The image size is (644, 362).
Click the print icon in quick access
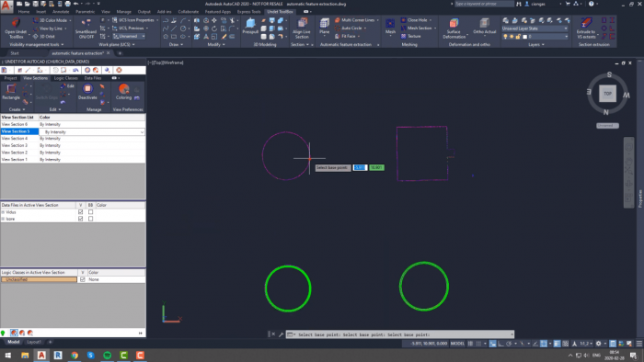[x=67, y=4]
